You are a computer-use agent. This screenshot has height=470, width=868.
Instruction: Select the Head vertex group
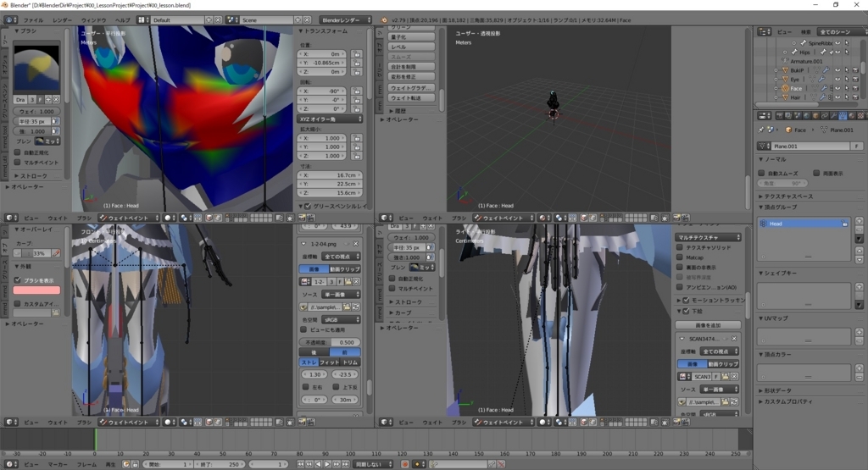pos(804,224)
